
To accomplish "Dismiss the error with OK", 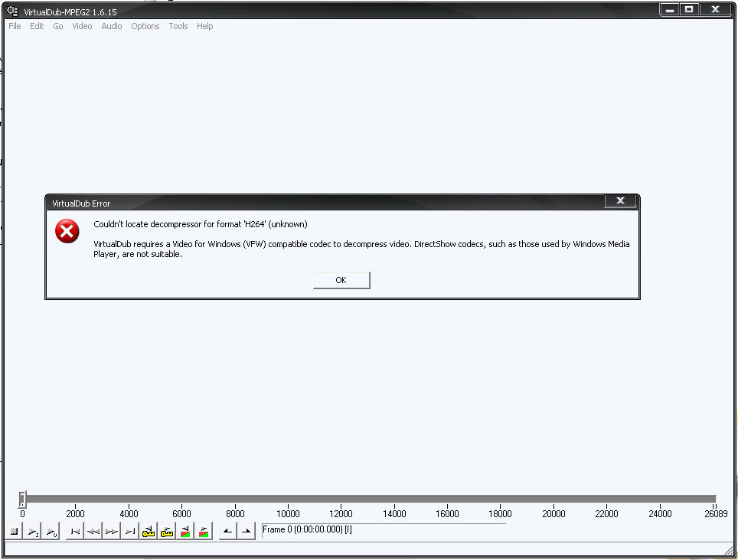I will pyautogui.click(x=341, y=280).
